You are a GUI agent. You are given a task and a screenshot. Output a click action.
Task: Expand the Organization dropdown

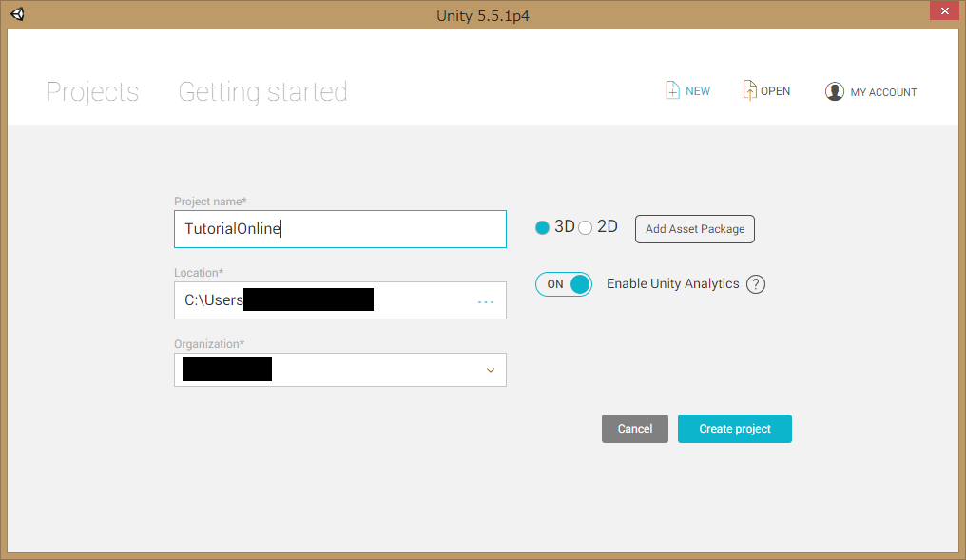(x=490, y=370)
